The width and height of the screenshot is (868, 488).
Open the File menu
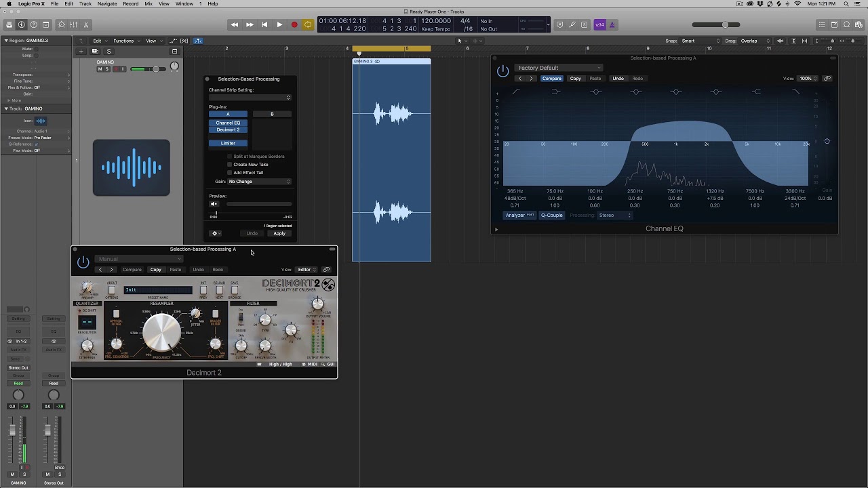click(54, 4)
